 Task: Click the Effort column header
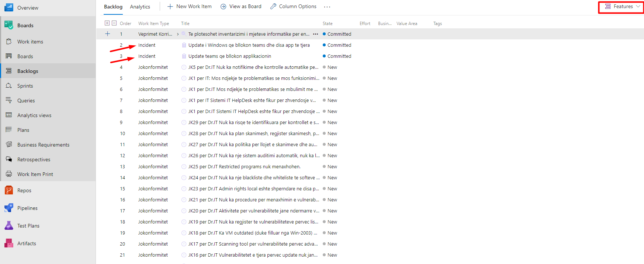click(x=365, y=24)
